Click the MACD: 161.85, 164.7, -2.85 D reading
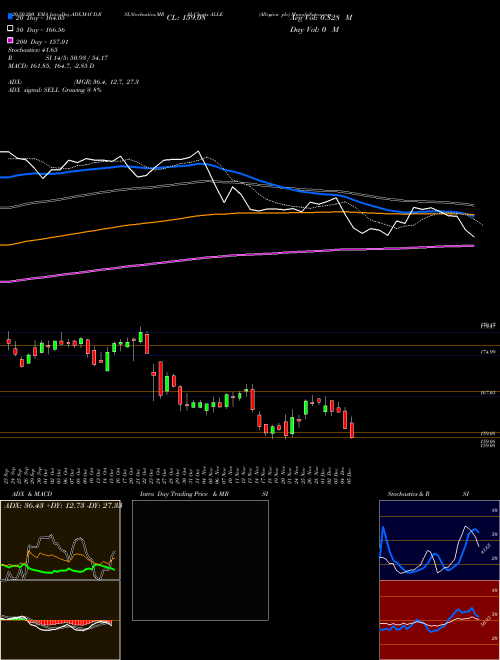 point(51,66)
